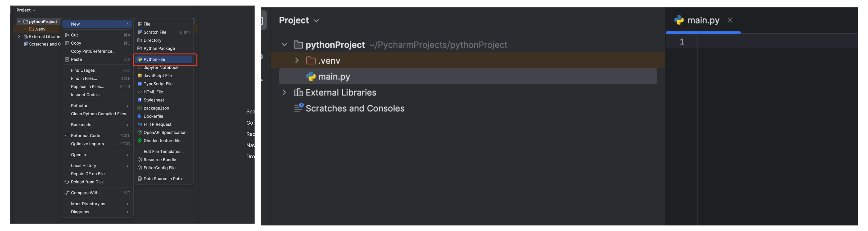
Task: Expand the .venv folder in large project tree
Action: (296, 60)
